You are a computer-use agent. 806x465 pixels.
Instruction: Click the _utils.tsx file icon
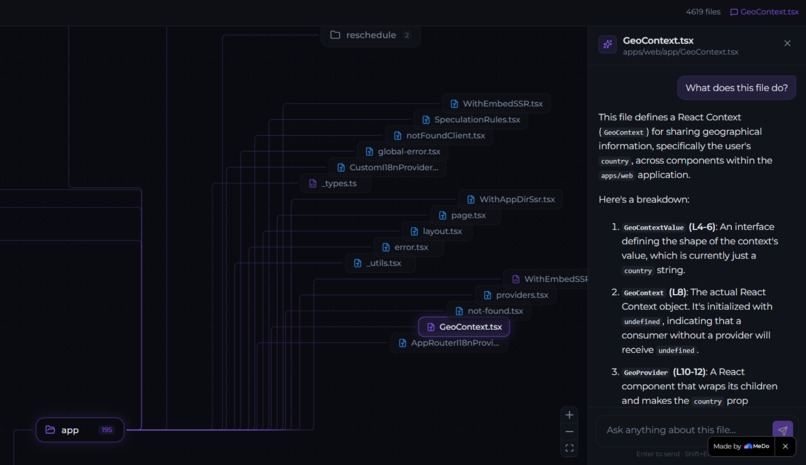pyautogui.click(x=358, y=263)
